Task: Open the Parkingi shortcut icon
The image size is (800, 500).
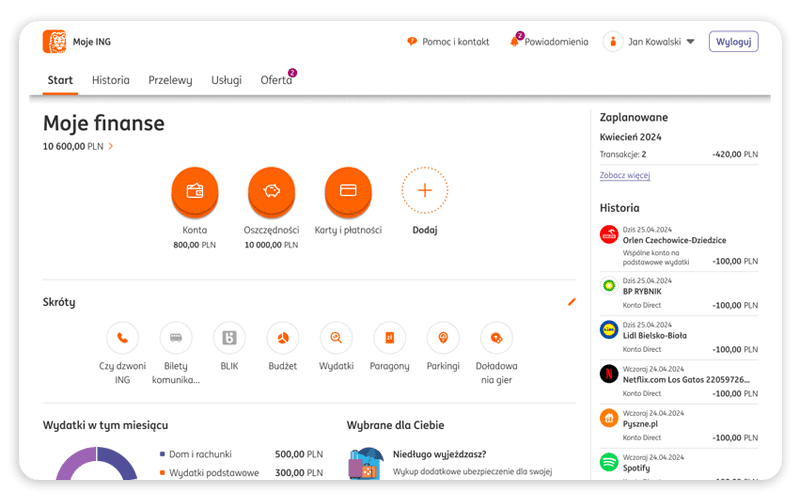Action: click(442, 338)
